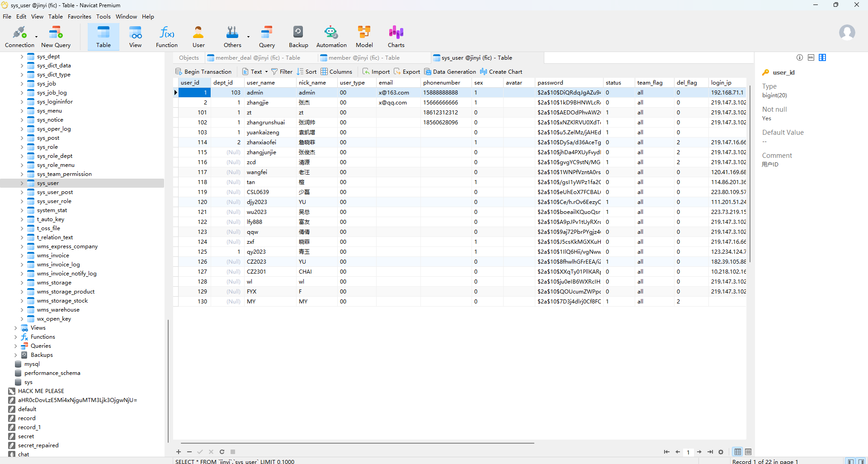The height and width of the screenshot is (464, 868).
Task: Click the Filter button
Action: [x=282, y=71]
